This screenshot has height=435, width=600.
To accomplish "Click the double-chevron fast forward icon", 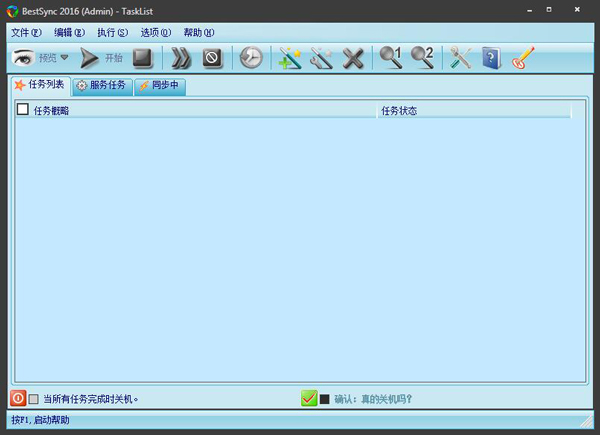I will [x=181, y=58].
